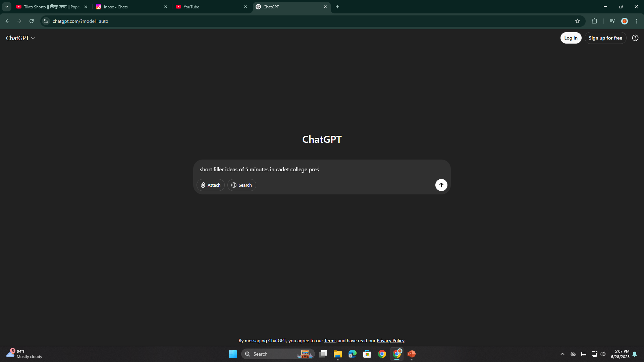Open the second Chrome profile taskbar icon
This screenshot has width=644, height=362.
(397, 354)
